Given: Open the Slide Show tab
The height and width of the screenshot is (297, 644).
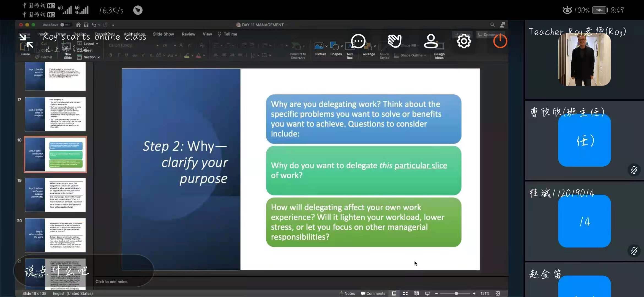Looking at the screenshot, I should click(x=163, y=34).
